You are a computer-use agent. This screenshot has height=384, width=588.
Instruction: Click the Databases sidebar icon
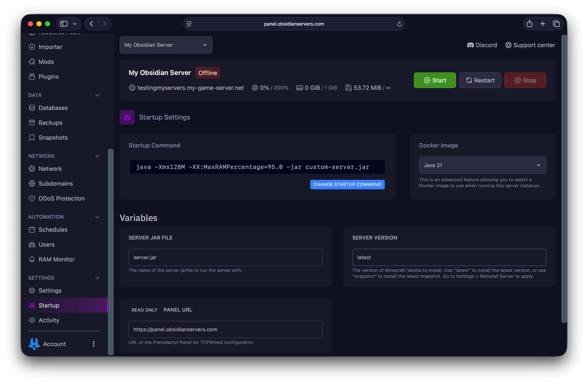(32, 108)
